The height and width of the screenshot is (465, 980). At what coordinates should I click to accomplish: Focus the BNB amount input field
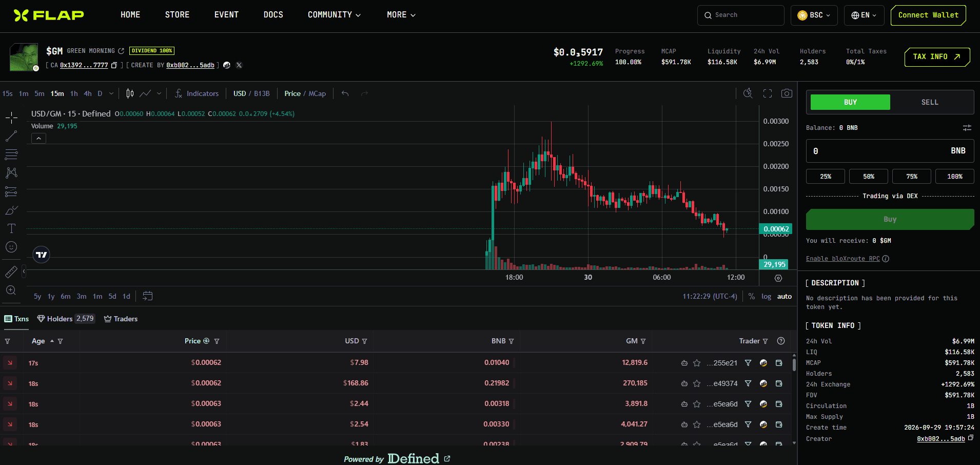point(890,151)
